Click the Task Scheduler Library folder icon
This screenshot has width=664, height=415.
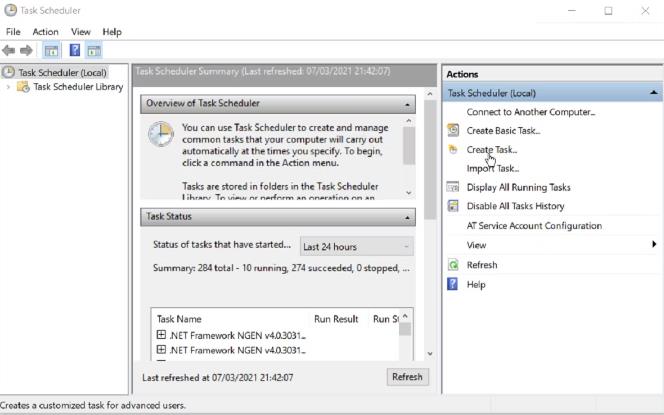tap(23, 87)
